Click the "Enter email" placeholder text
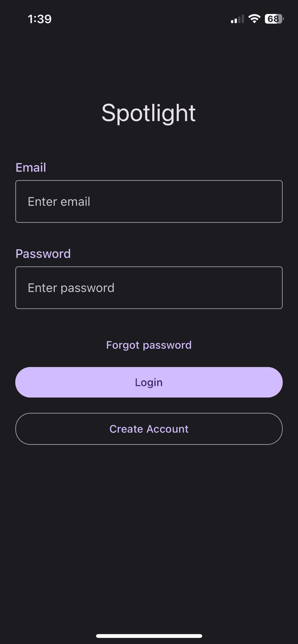 tap(59, 202)
